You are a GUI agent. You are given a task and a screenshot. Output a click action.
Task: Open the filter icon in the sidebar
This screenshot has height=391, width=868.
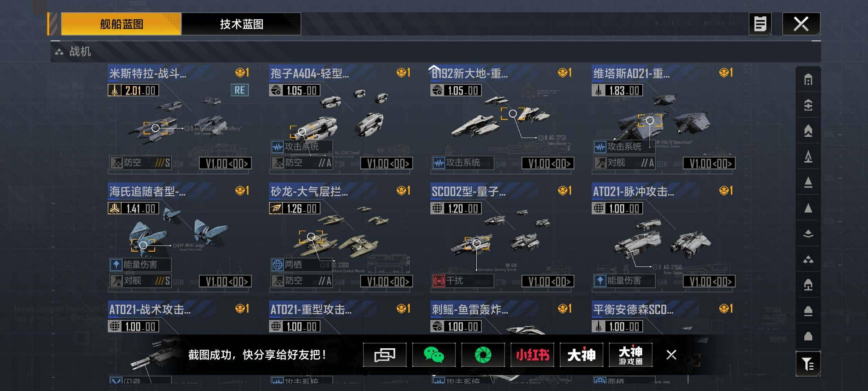808,363
